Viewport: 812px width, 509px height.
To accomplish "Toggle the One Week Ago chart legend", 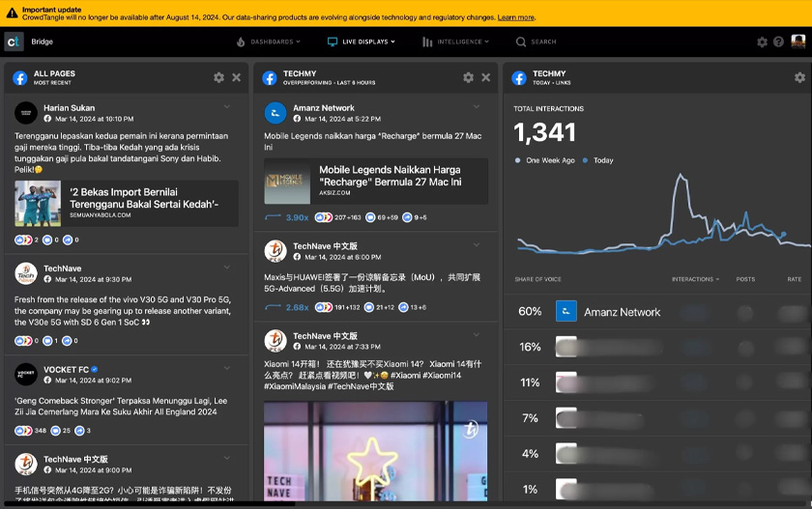I will click(548, 160).
